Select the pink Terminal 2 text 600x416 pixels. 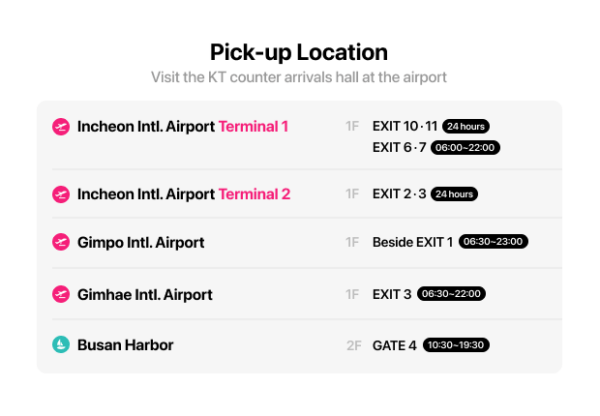click(x=254, y=194)
